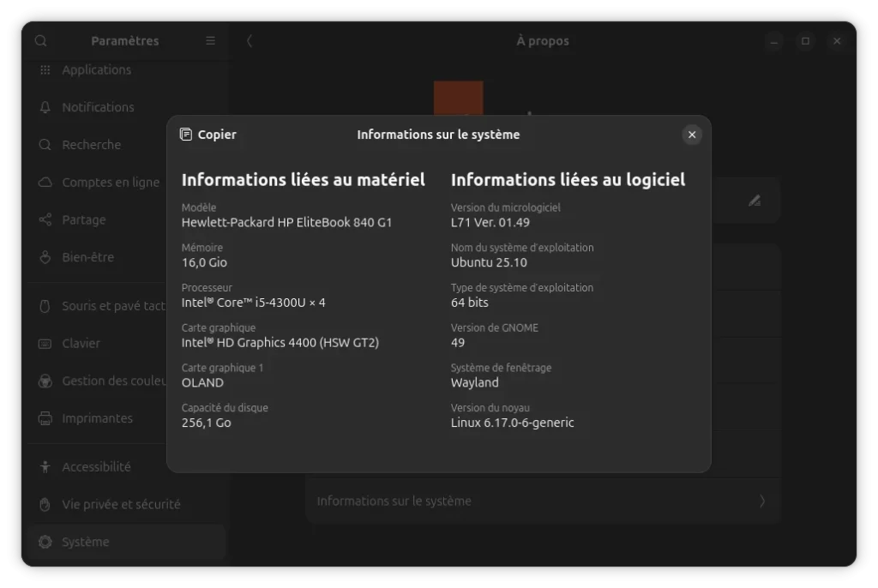The height and width of the screenshot is (588, 878).
Task: Click the Applications grid icon in sidebar
Action: click(45, 70)
